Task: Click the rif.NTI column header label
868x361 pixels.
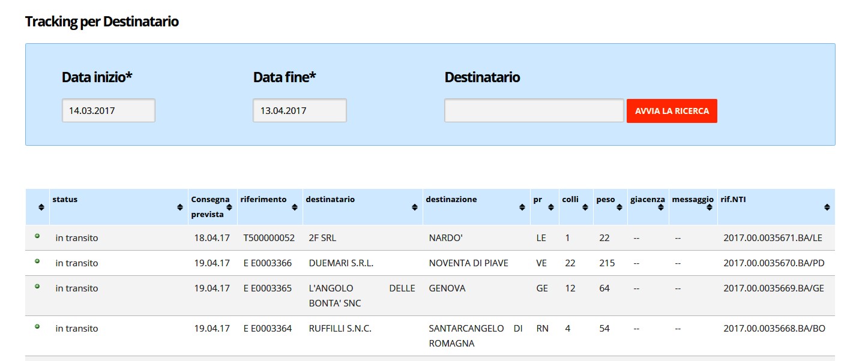Action: point(733,200)
